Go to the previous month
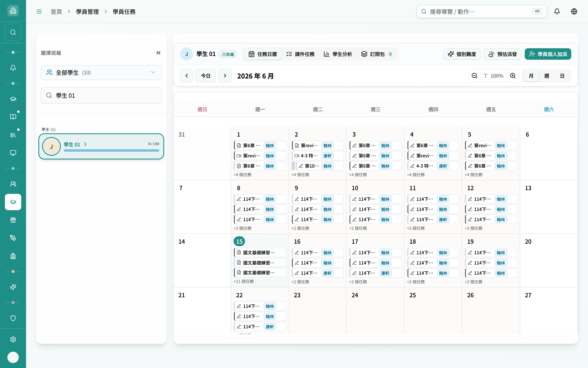The height and width of the screenshot is (368, 588). pyautogui.click(x=187, y=76)
